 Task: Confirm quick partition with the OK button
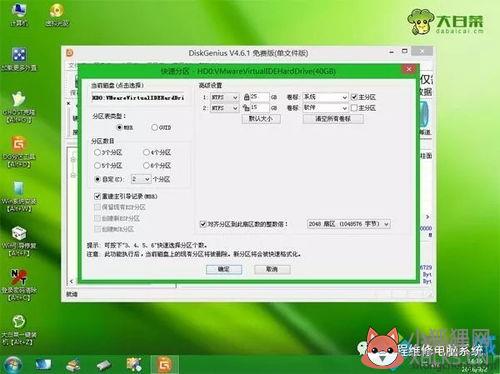(224, 269)
